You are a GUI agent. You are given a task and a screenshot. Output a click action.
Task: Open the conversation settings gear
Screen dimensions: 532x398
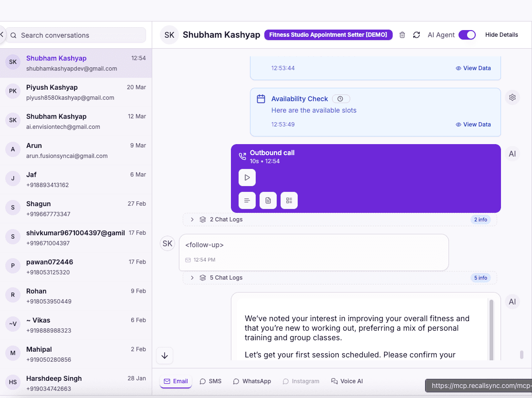(512, 97)
